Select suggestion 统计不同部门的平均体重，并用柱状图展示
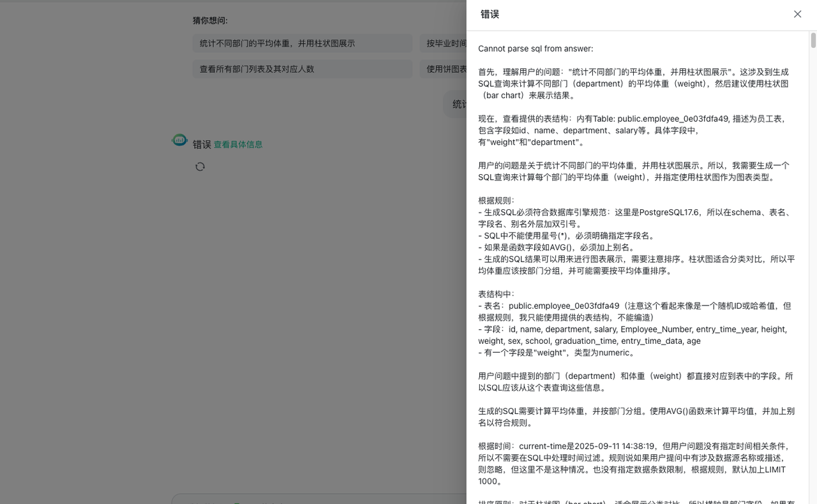This screenshot has width=817, height=504. pyautogui.click(x=302, y=43)
